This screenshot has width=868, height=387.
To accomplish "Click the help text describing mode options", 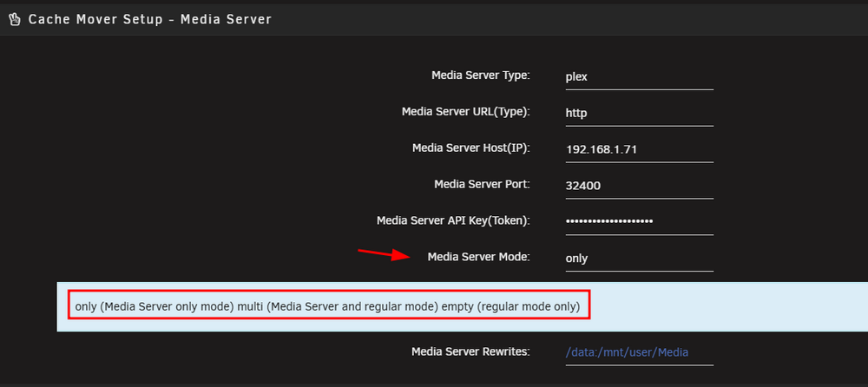I will [328, 306].
